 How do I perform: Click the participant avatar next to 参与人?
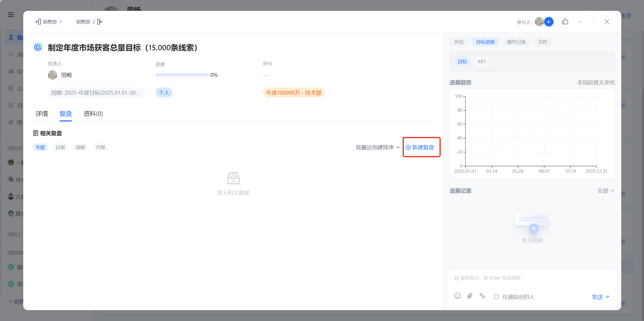pyautogui.click(x=539, y=22)
